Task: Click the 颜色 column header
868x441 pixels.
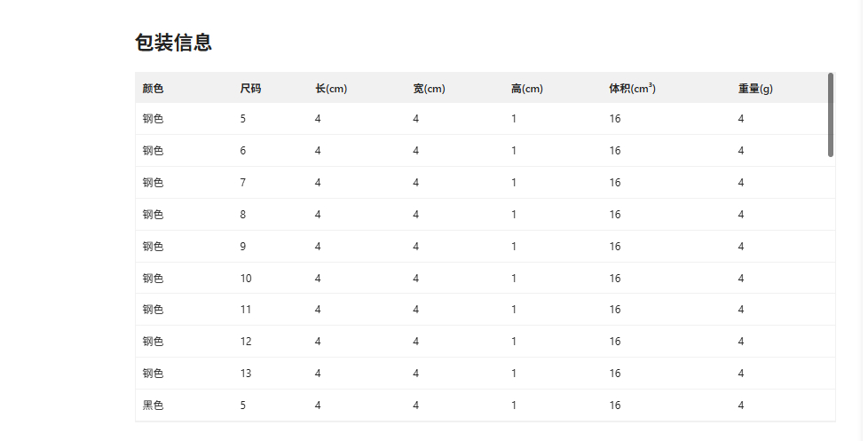Action: (153, 89)
